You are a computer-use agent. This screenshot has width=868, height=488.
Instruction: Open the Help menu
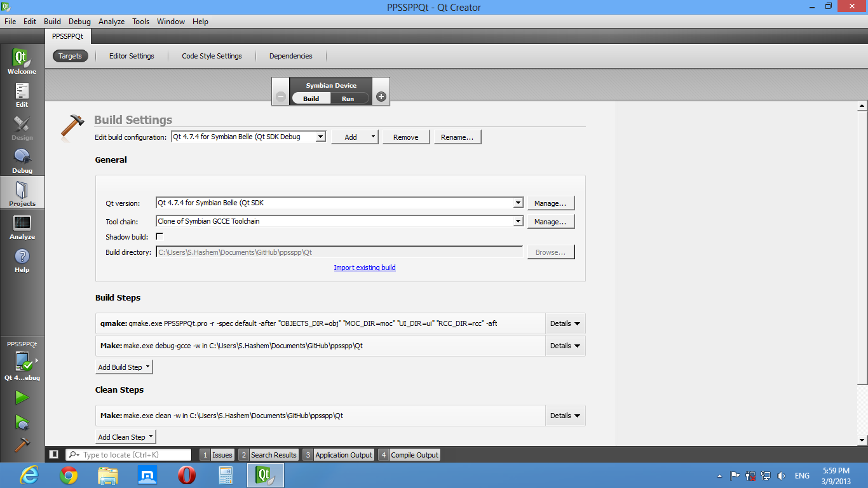tap(200, 22)
